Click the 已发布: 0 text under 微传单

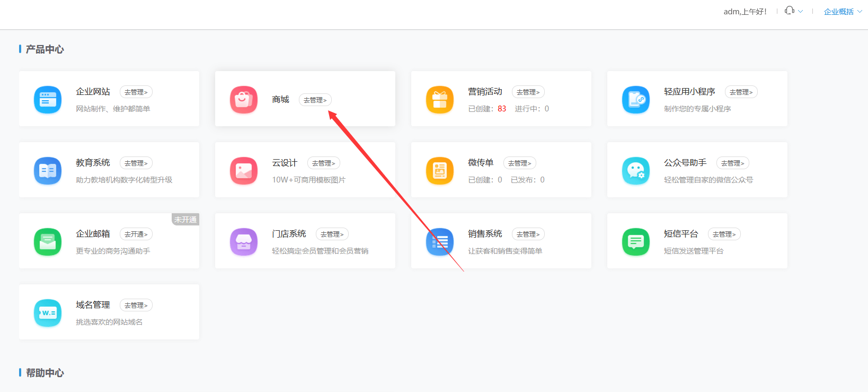(x=528, y=180)
